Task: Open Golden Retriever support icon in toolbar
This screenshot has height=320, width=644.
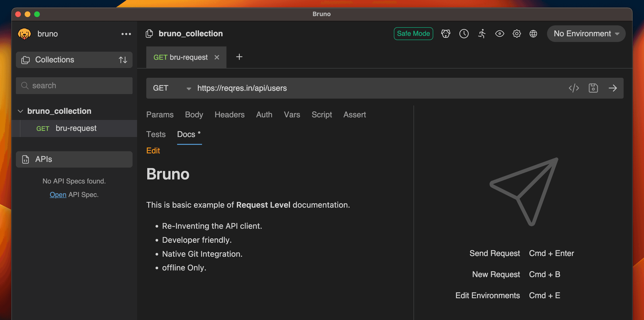Action: [446, 33]
